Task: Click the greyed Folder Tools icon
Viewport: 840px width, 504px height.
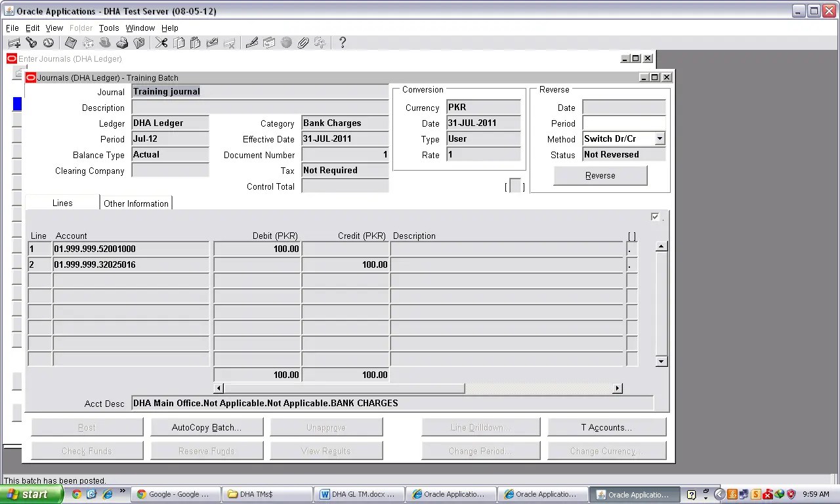Action: tap(320, 43)
